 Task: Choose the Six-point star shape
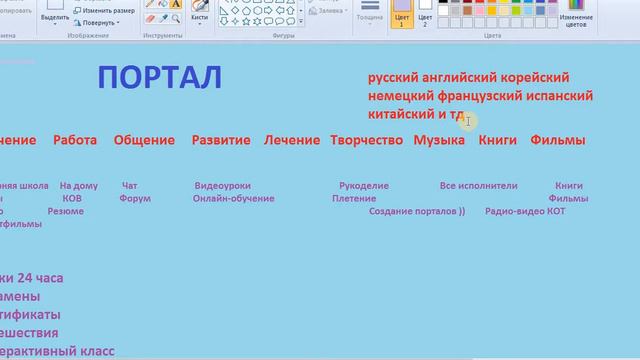[257, 21]
